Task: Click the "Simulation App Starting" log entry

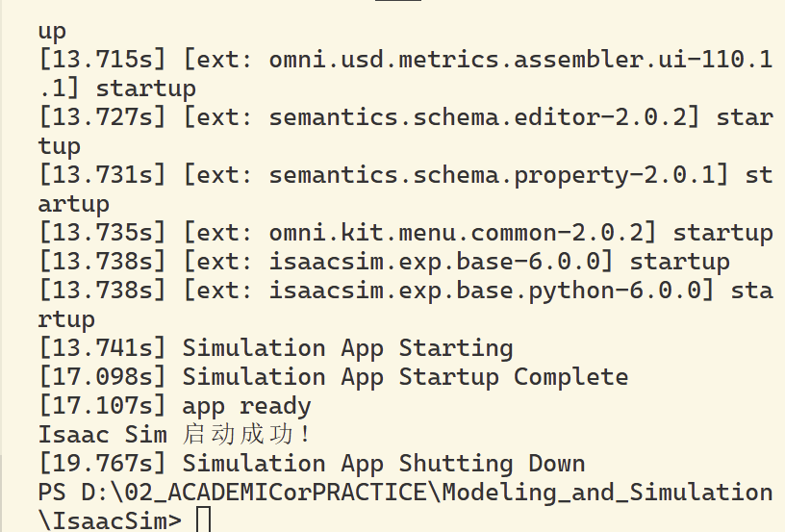Action: coord(275,348)
